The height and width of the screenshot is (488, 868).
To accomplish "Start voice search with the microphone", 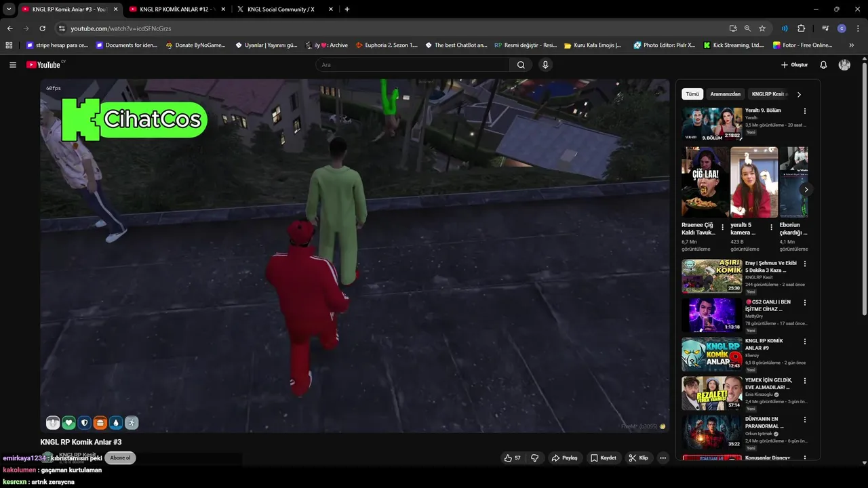I will tap(545, 65).
